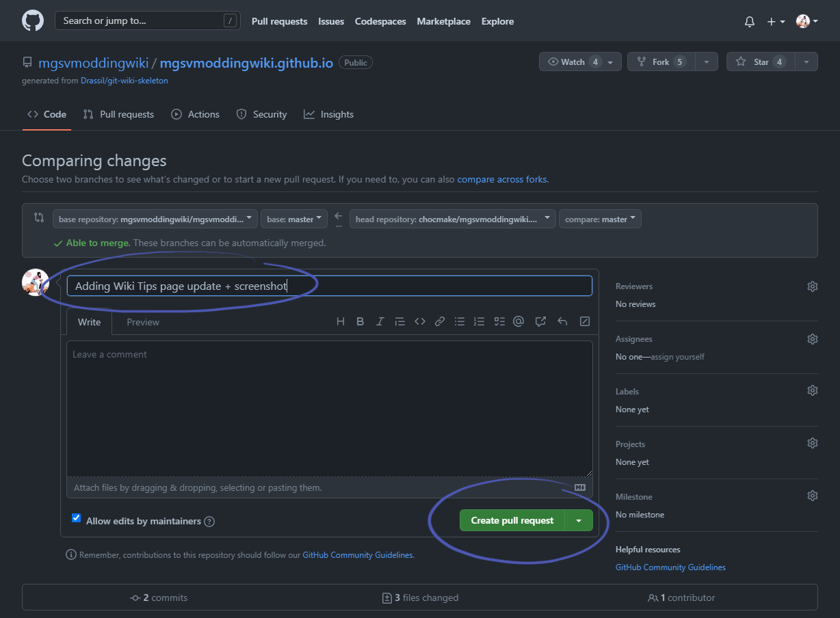
Task: Insert a numbered list
Action: pyautogui.click(x=480, y=321)
